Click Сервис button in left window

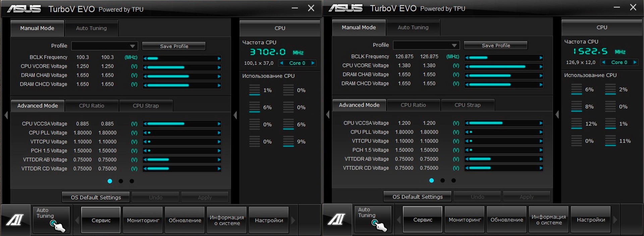click(x=101, y=220)
